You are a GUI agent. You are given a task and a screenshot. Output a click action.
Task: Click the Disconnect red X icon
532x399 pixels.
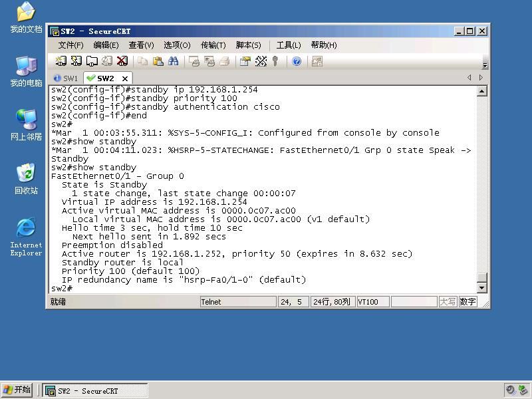122,61
